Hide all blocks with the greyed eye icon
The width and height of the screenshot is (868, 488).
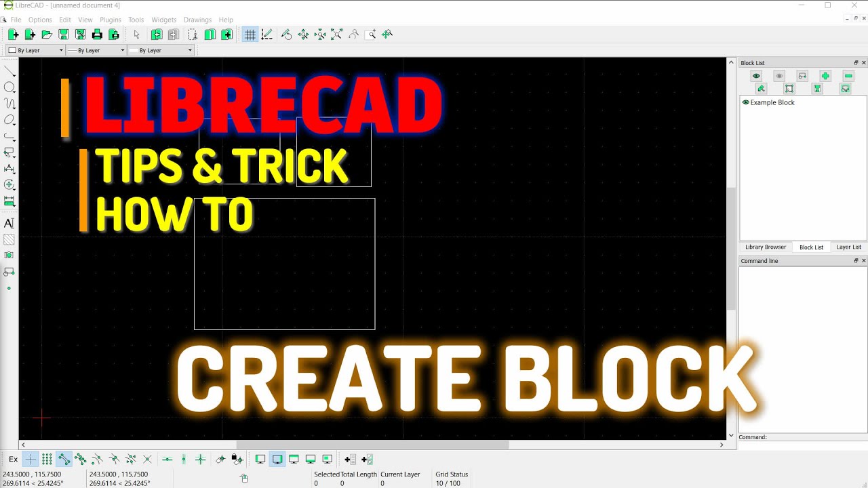pyautogui.click(x=779, y=76)
